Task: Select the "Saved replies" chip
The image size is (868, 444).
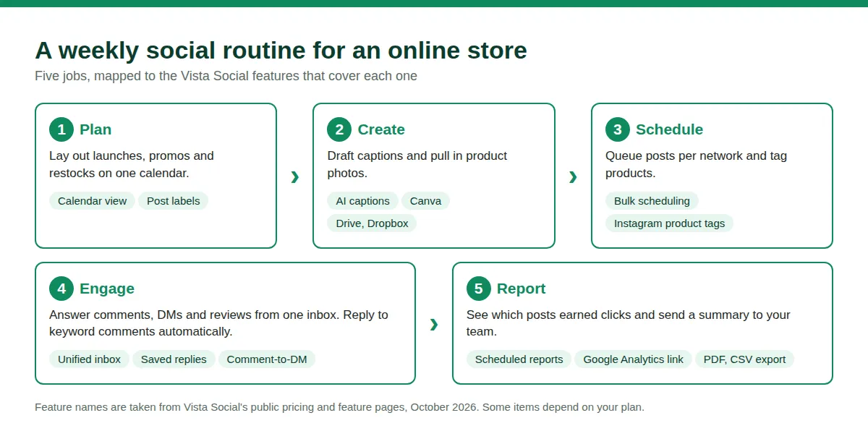Action: pos(174,359)
